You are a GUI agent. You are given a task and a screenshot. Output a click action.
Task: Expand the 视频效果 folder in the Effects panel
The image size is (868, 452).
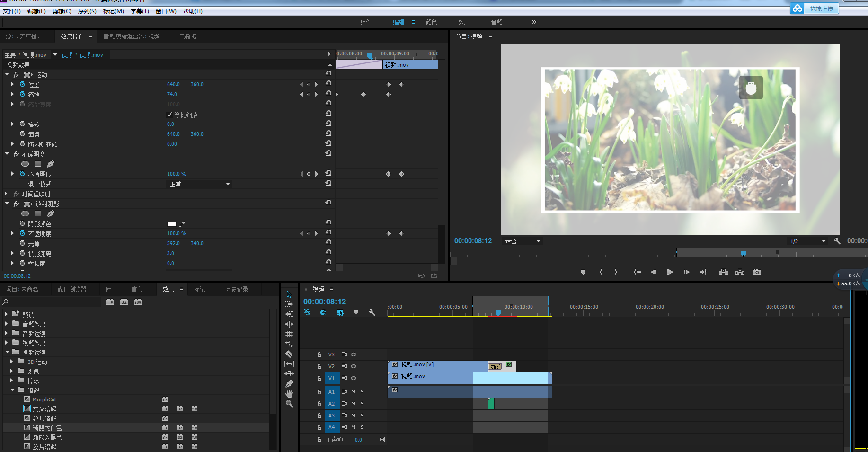point(7,343)
